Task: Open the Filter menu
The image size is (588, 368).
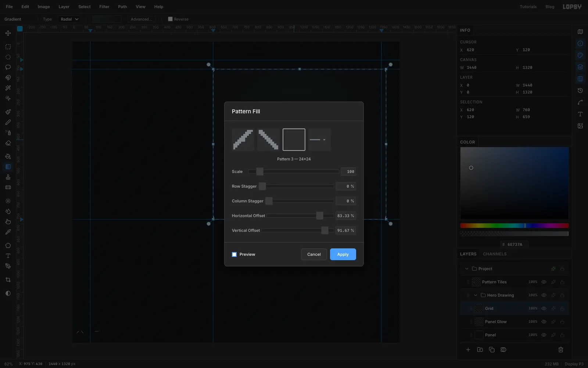Action: [x=104, y=7]
